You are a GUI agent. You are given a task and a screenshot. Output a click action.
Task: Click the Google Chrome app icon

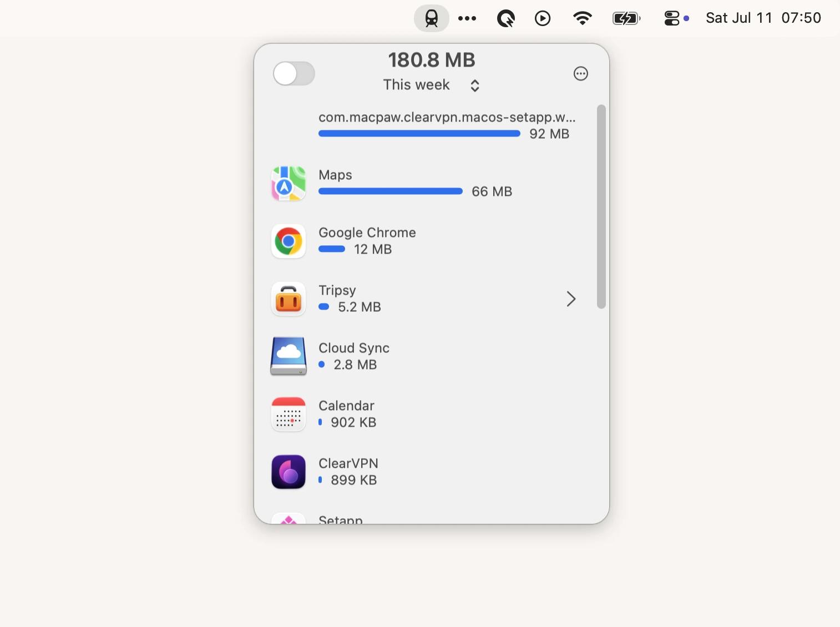click(x=289, y=241)
